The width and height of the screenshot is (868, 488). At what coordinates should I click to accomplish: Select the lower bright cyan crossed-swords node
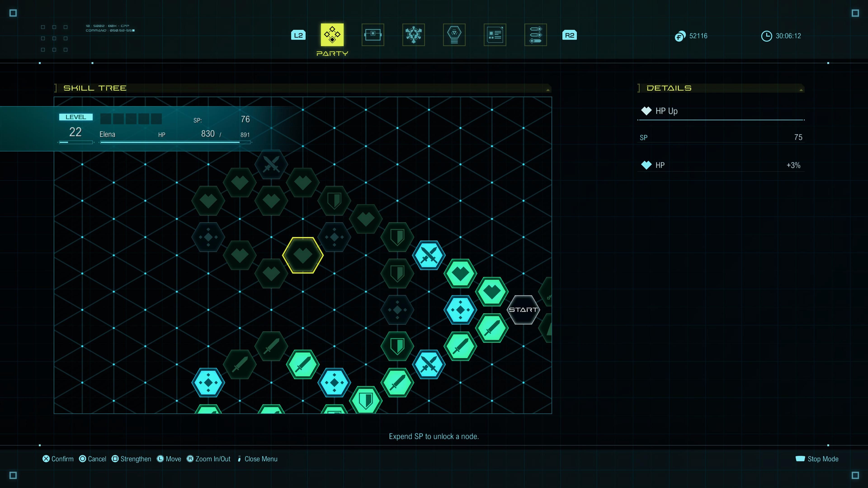[429, 364]
